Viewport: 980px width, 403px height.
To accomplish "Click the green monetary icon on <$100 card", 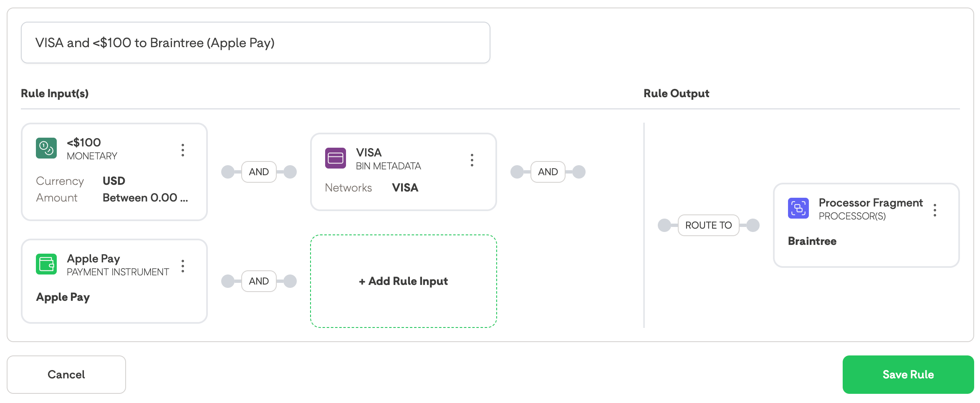I will coord(46,148).
